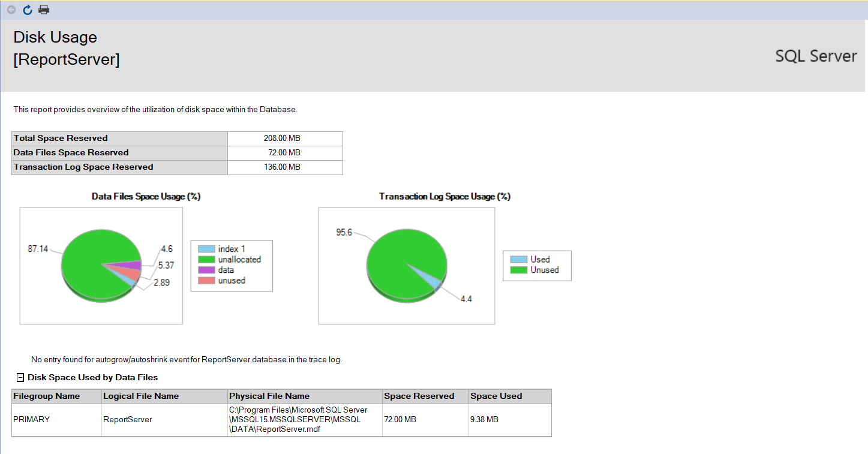868x454 pixels.
Task: Click the [ReportServer] database name heading
Action: click(67, 60)
